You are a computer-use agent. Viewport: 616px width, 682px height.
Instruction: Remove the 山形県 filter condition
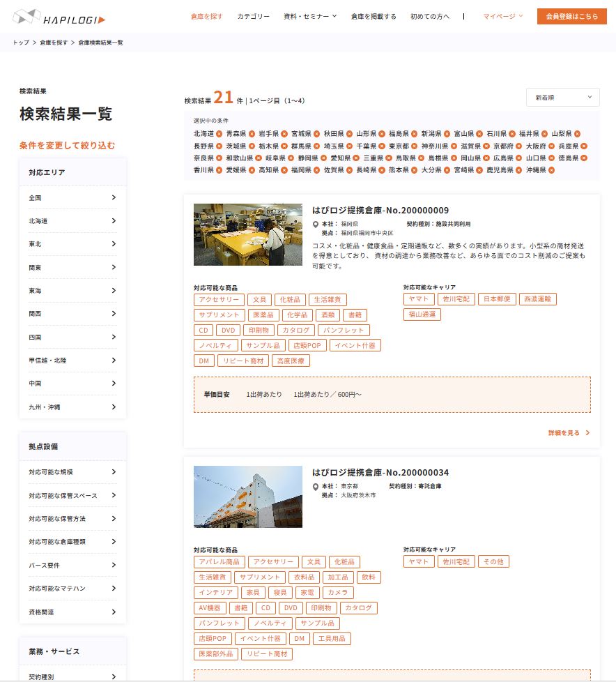(382, 134)
